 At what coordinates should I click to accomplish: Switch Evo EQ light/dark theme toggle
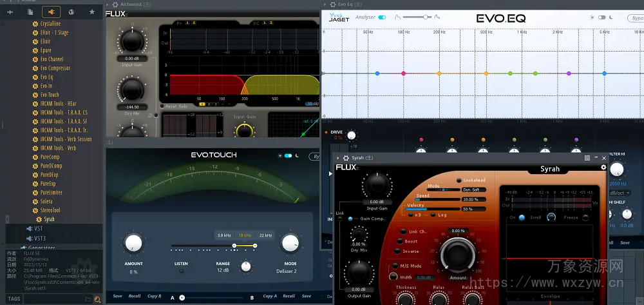pyautogui.click(x=601, y=18)
